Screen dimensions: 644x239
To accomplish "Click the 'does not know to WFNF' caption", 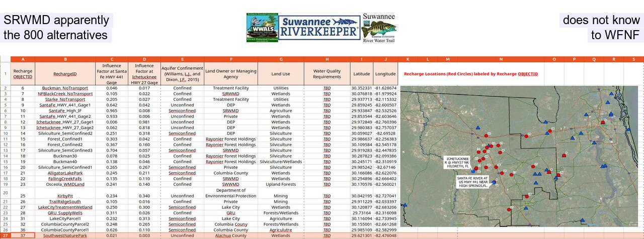I will click(x=601, y=28).
